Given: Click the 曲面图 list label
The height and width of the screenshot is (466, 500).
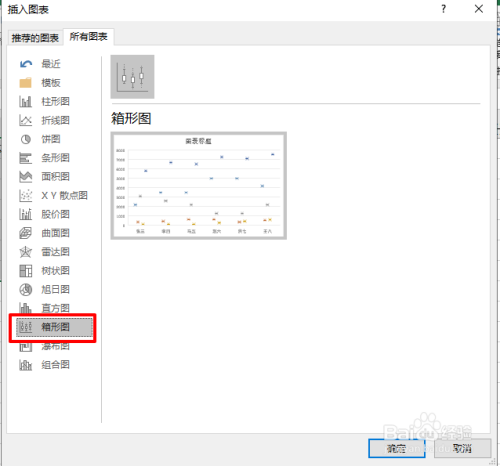Looking at the screenshot, I should tap(55, 233).
